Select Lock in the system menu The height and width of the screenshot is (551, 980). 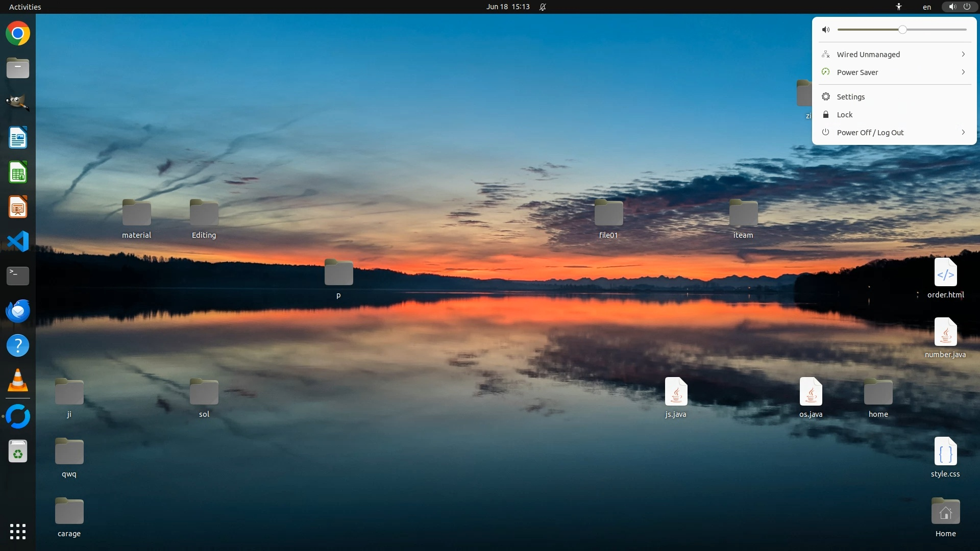pos(844,115)
